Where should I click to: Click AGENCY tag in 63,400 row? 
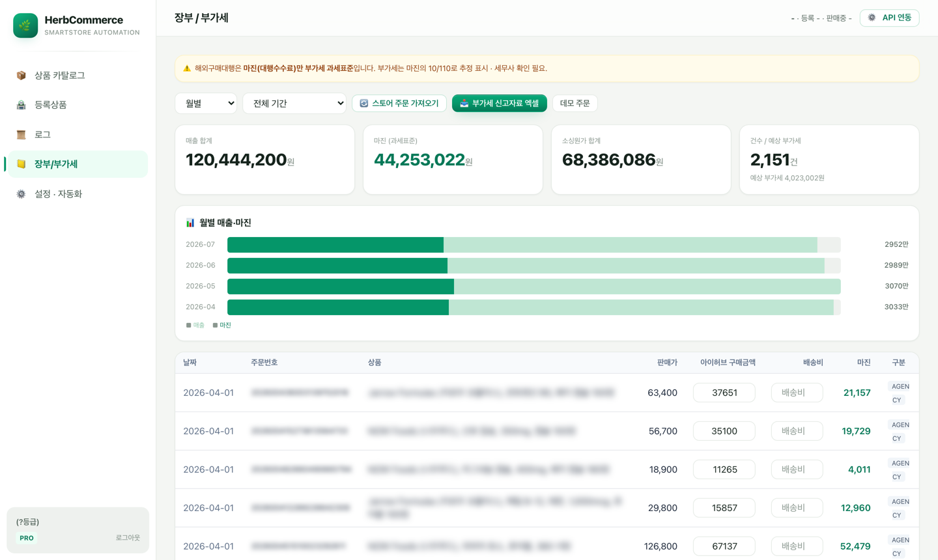[x=899, y=393]
